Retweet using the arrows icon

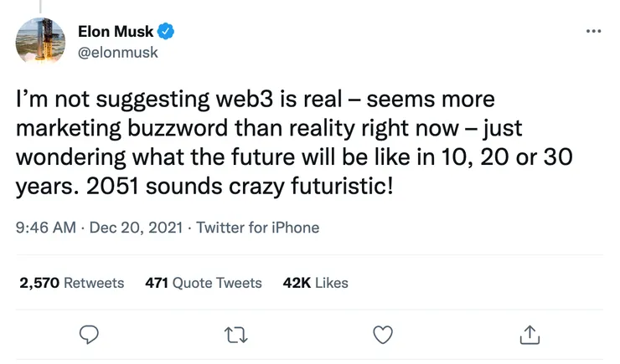click(235, 335)
